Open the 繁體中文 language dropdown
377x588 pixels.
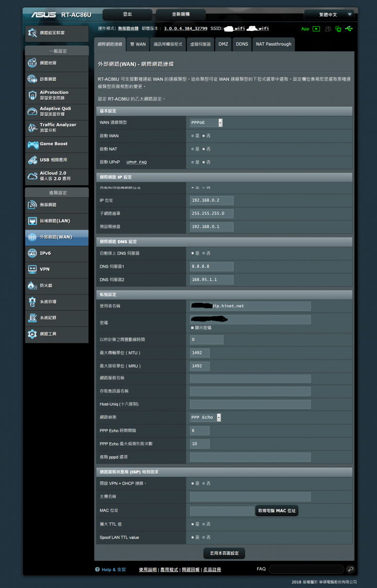[x=329, y=15]
